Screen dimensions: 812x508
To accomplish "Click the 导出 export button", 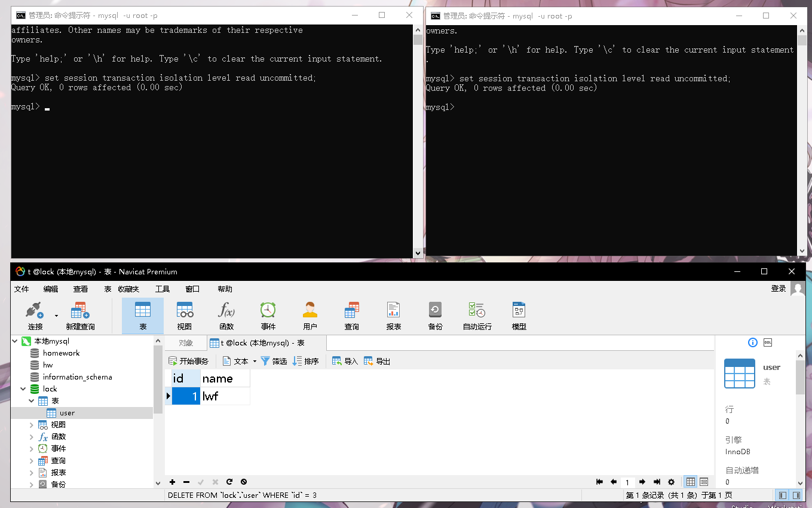I will 377,361.
